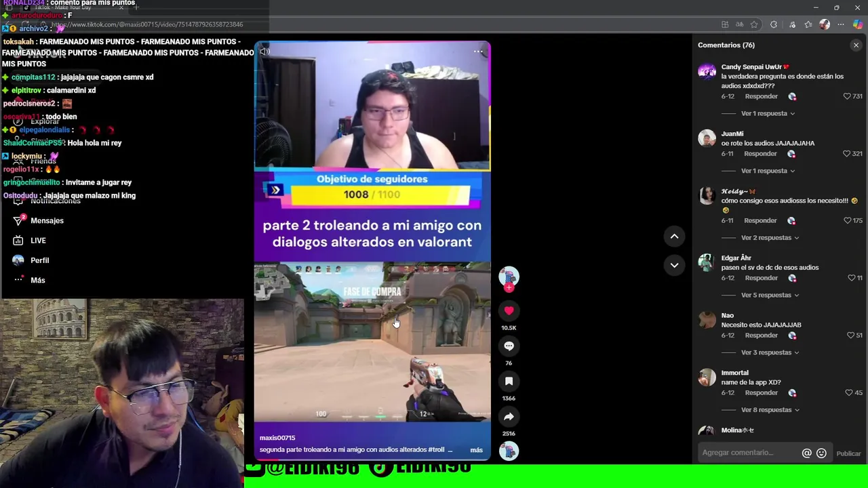Insert mention with @ icon
Image resolution: width=868 pixels, height=488 pixels.
coord(806,453)
